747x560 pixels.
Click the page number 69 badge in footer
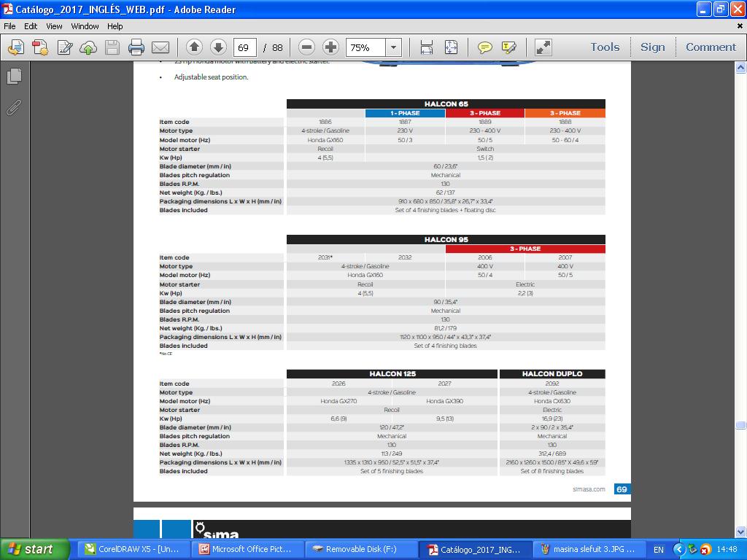[622, 489]
